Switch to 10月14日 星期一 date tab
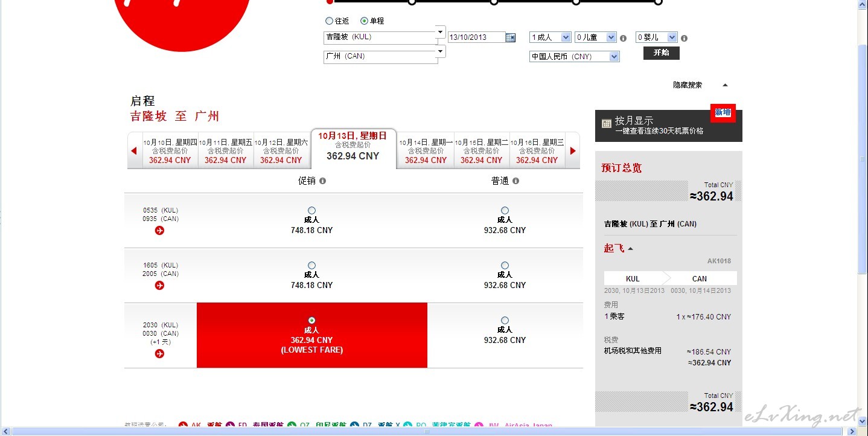Viewport: 868px width, 436px height. point(426,151)
